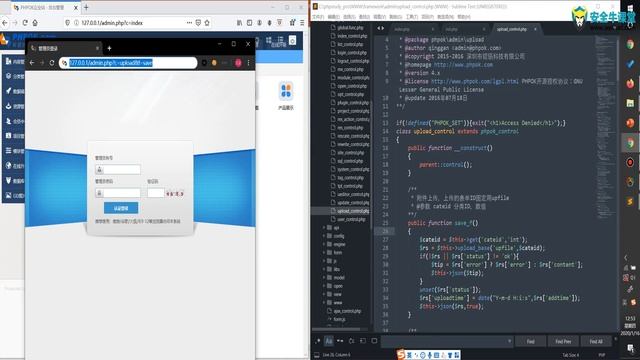
Task: Toggle case sensitive Aa option
Action: (x=329, y=341)
